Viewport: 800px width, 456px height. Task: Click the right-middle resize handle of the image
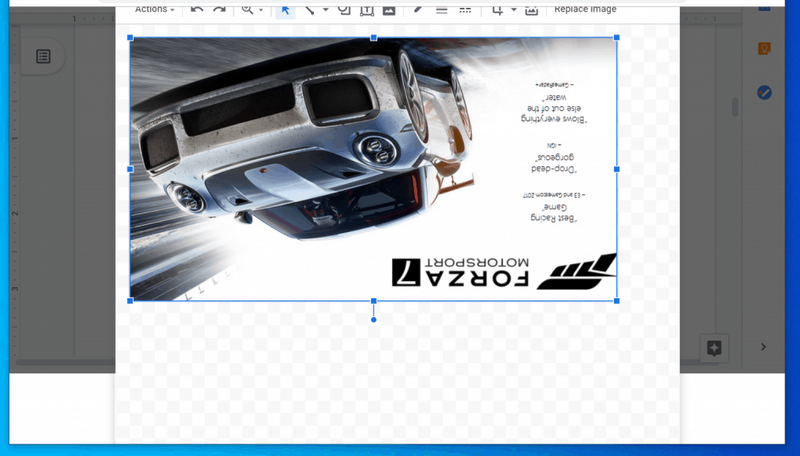[x=616, y=169]
